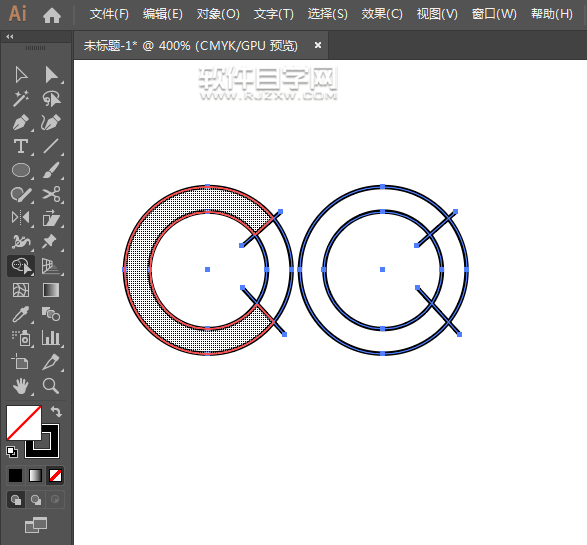Image resolution: width=587 pixels, height=545 pixels.
Task: Pick the Ellipse tool
Action: click(x=21, y=170)
